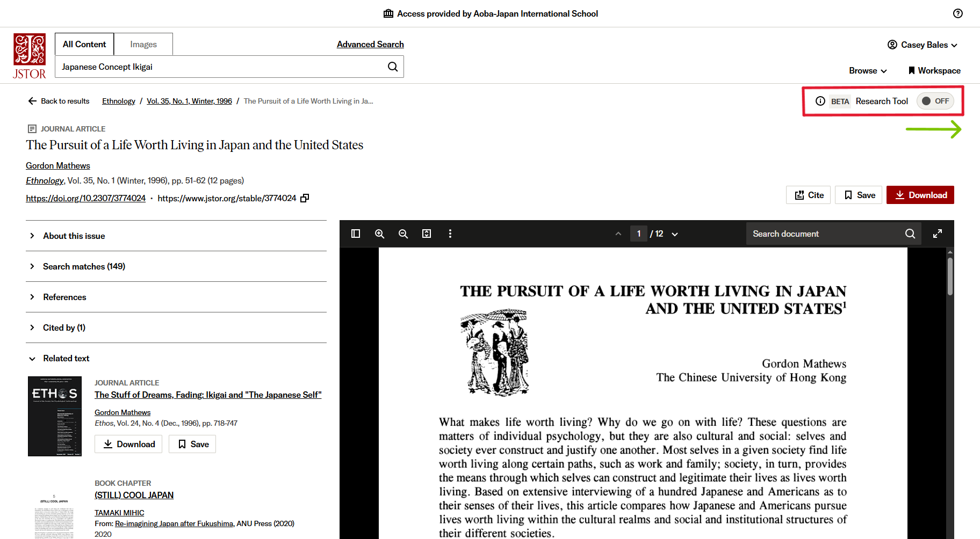
Task: Select the All Content search filter
Action: tap(84, 44)
